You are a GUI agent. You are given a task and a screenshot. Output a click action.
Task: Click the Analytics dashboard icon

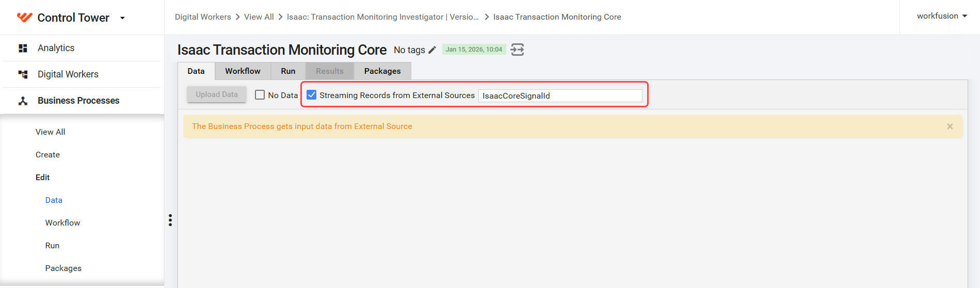click(23, 48)
